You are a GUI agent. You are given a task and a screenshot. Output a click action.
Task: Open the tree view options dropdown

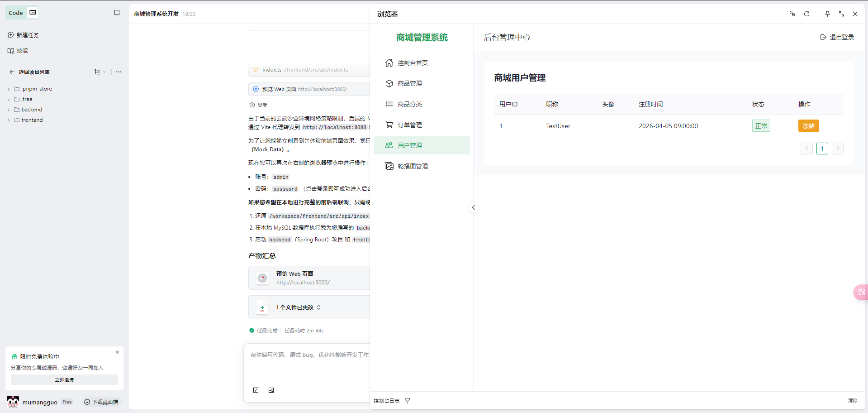[x=100, y=72]
